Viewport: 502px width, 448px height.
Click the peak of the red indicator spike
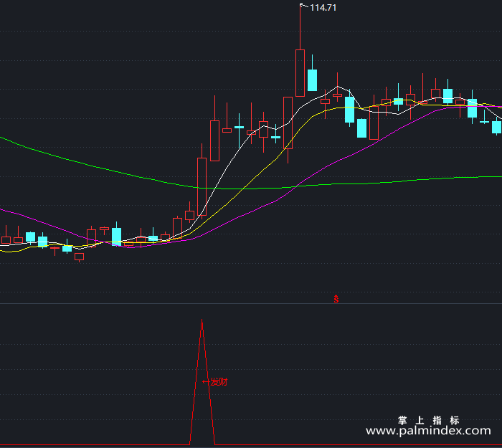(x=202, y=320)
